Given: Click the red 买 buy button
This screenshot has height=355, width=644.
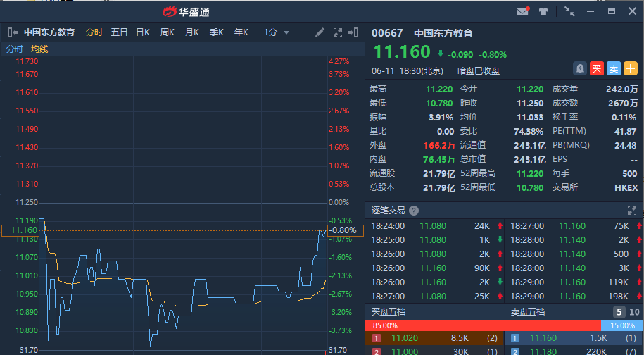Looking at the screenshot, I should (x=597, y=68).
